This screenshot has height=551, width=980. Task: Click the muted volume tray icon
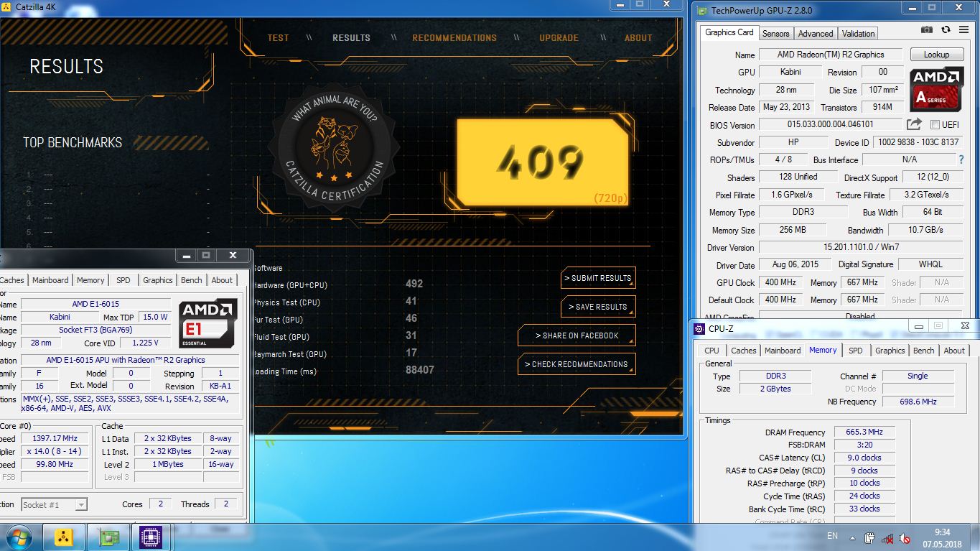coord(905,537)
